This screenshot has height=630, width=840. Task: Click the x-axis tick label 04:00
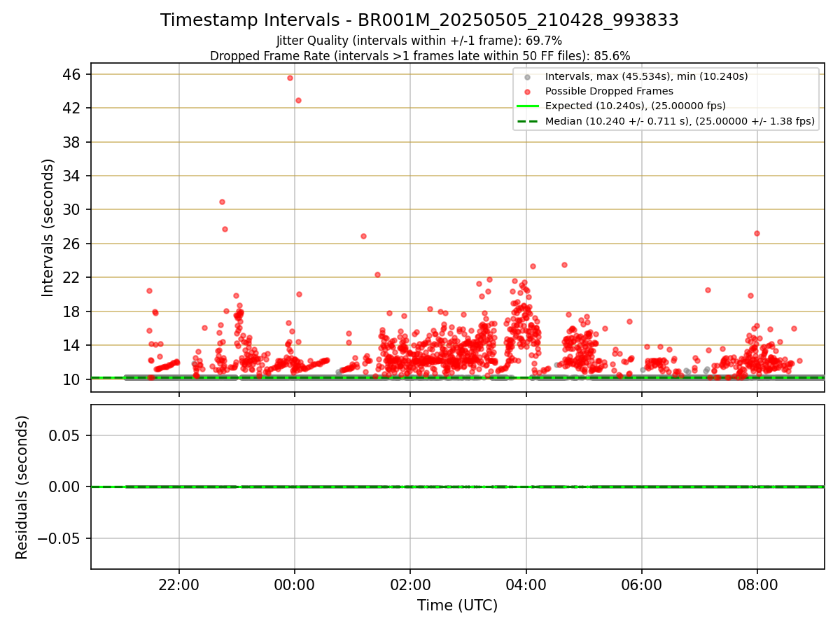pyautogui.click(x=526, y=585)
